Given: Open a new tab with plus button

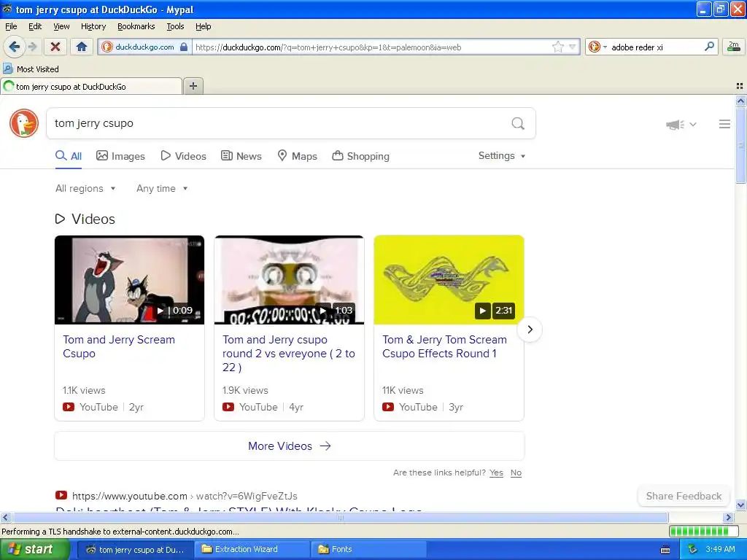Looking at the screenshot, I should pyautogui.click(x=193, y=86).
